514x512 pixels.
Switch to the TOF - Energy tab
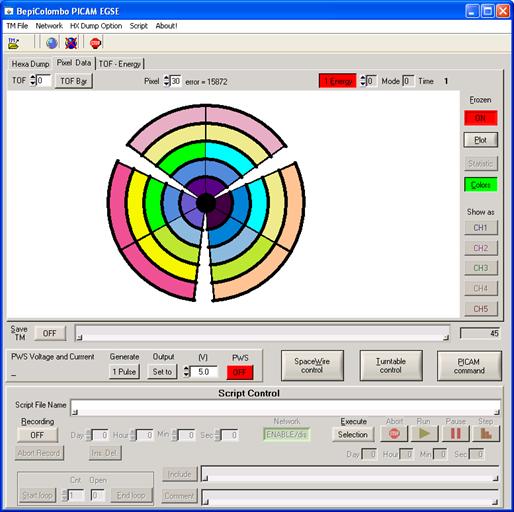tap(120, 64)
